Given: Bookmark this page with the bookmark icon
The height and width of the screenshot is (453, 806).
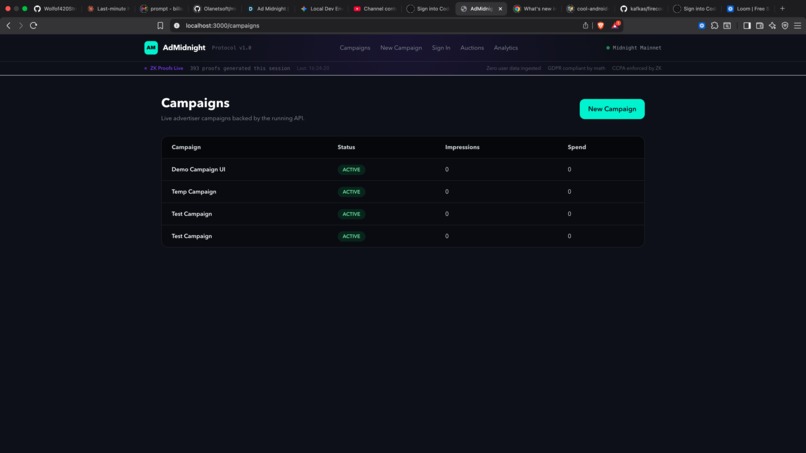Looking at the screenshot, I should pos(160,25).
